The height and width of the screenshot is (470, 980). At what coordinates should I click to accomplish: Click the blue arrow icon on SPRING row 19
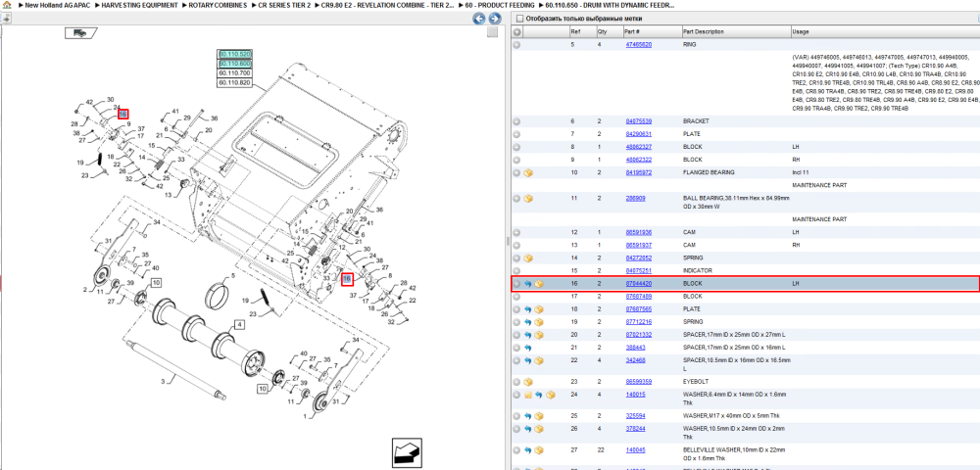click(528, 322)
